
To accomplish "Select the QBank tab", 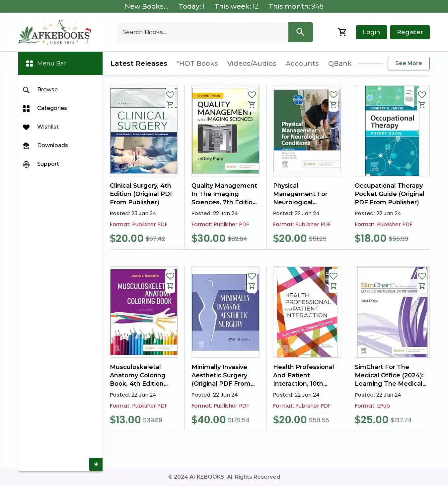I will 340,63.
